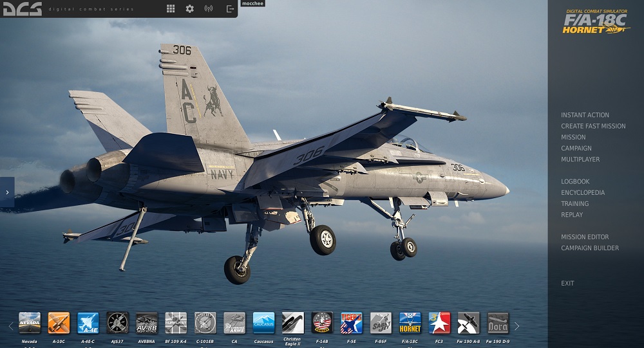Select the F/A-18C Hornet module icon
Viewport: 644px width, 348px height.
point(410,323)
